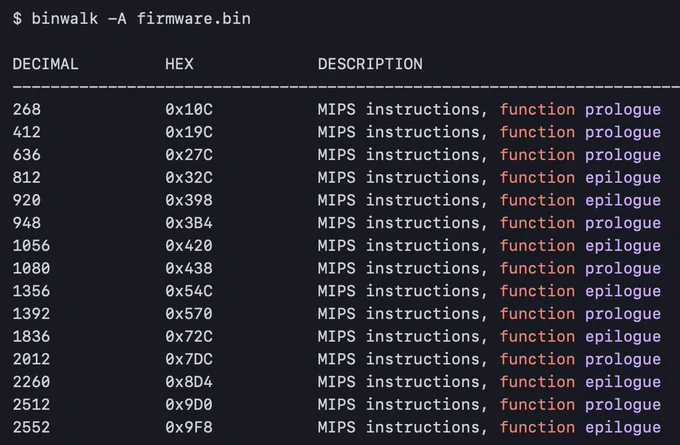The image size is (680, 445).
Task: Click decimal offset 1392
Action: 31,314
